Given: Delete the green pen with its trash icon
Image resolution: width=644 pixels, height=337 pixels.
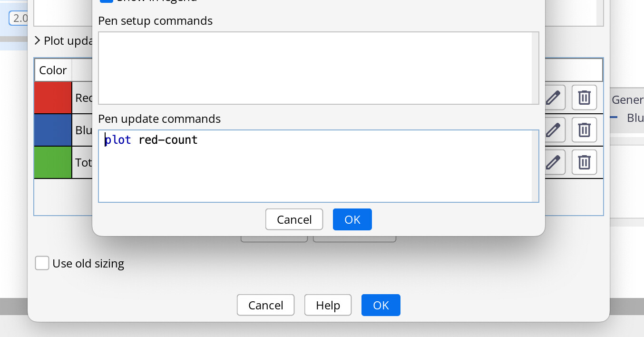Looking at the screenshot, I should [584, 162].
